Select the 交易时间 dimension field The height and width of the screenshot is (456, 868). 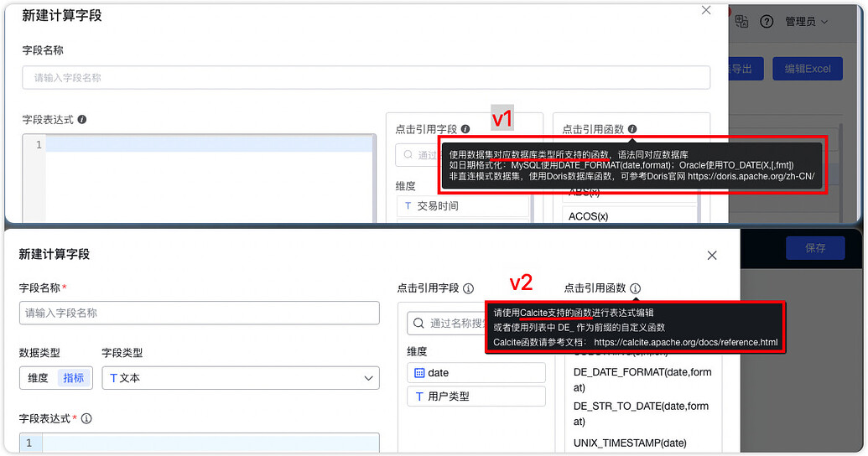coord(463,206)
